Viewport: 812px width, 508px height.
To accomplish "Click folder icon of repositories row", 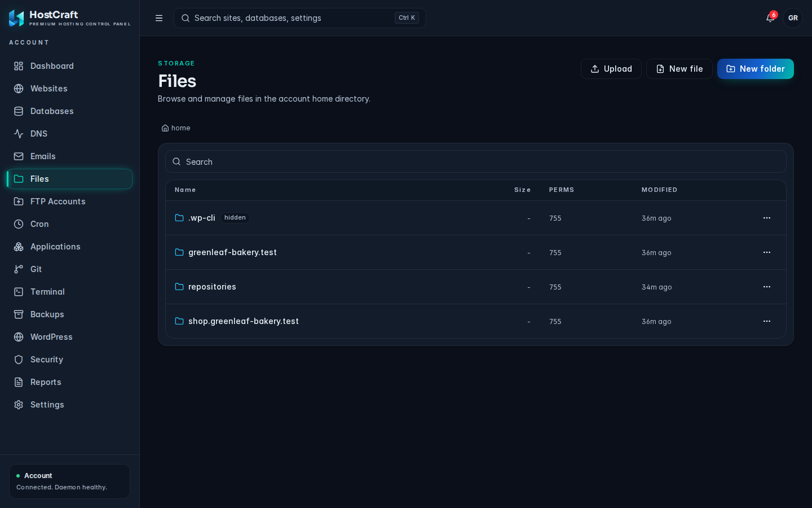I will (179, 287).
